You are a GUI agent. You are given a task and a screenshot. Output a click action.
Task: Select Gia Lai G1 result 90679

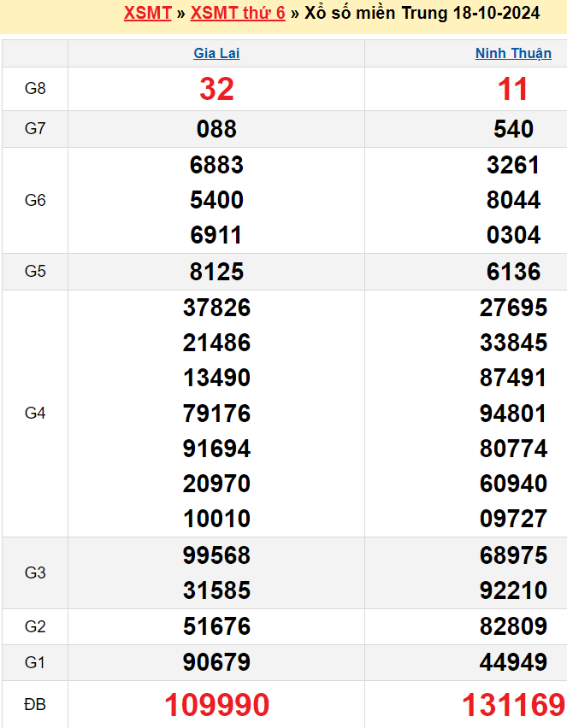click(x=216, y=662)
